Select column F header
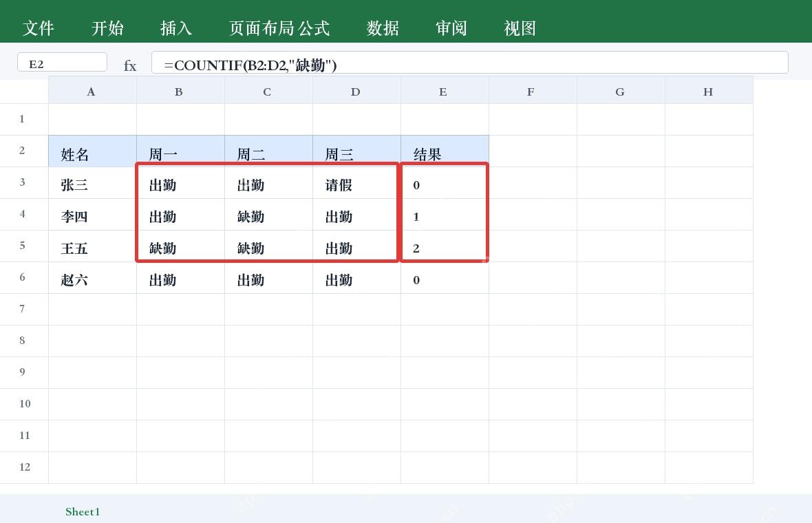This screenshot has width=812, height=523. pos(533,91)
